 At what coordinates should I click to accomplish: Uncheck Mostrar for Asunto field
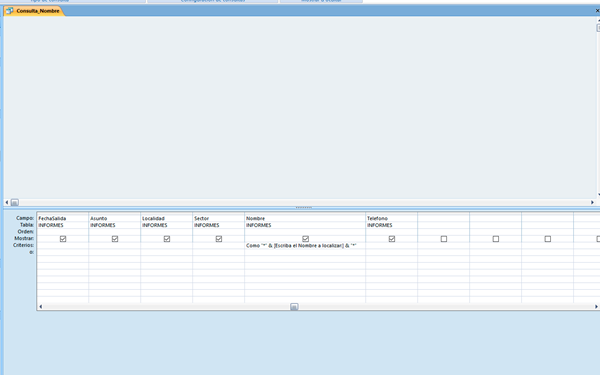tap(115, 239)
